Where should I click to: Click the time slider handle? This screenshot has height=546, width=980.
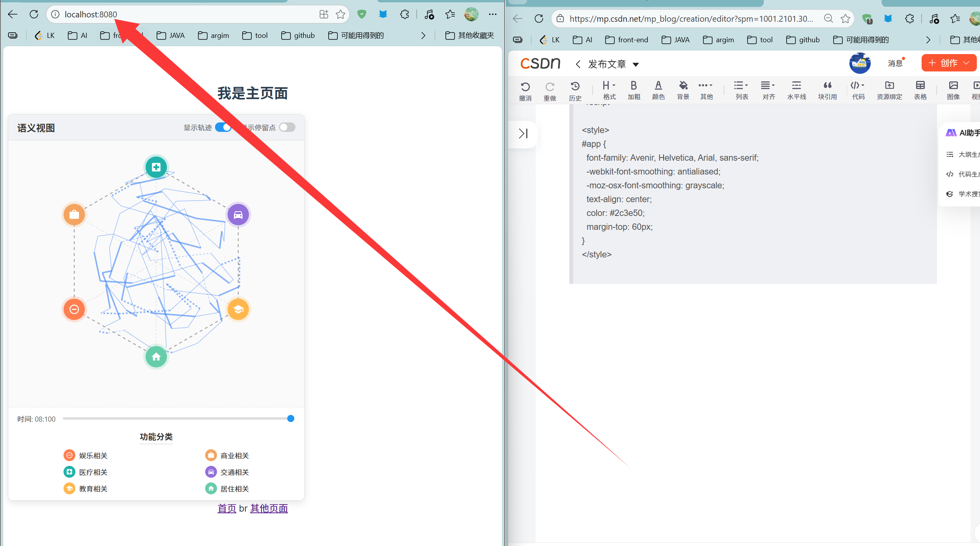coord(291,418)
